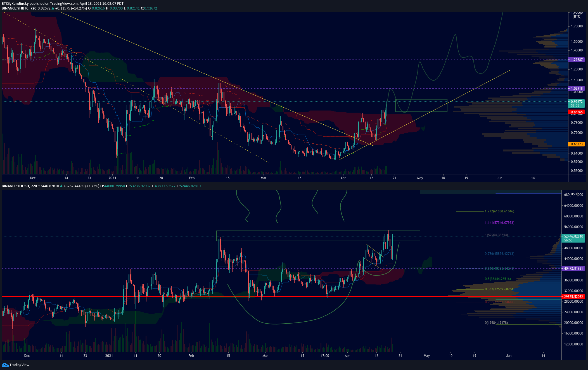588x370 pixels.
Task: Click the orange 0.65773 price level label
Action: [577, 144]
